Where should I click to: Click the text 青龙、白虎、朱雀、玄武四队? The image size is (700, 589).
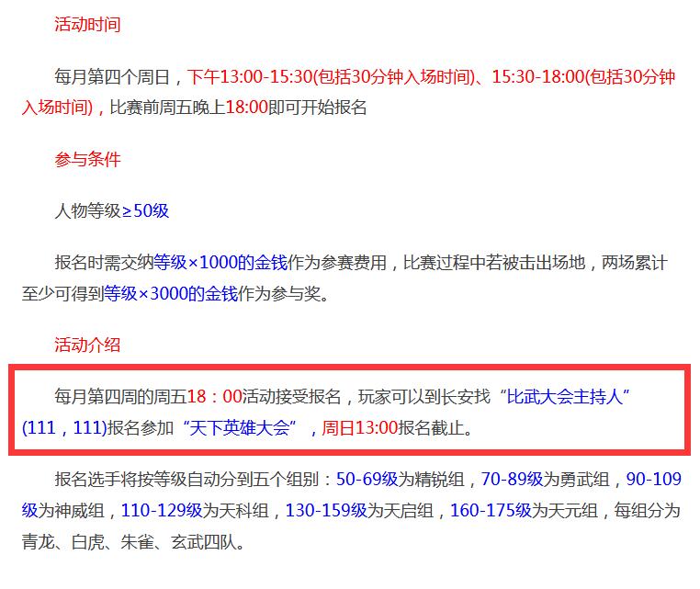(x=129, y=541)
